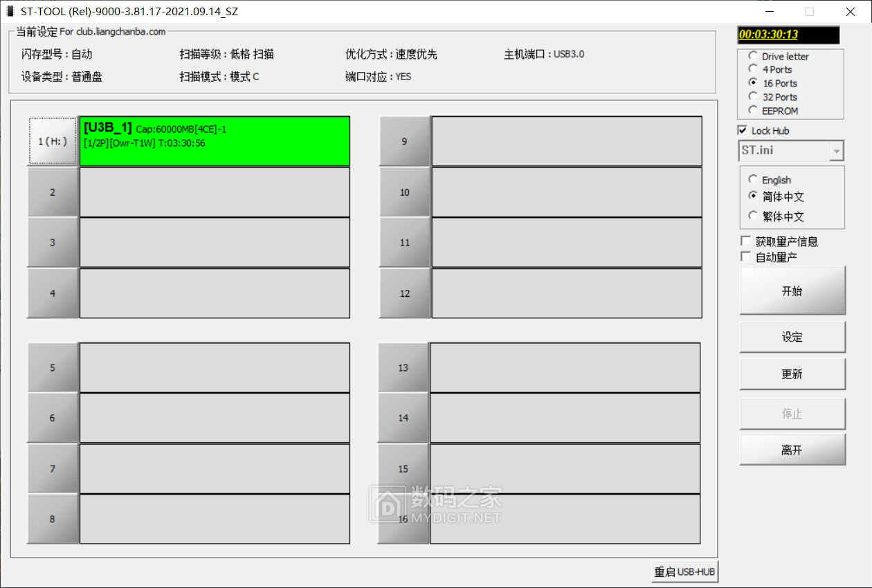Switch language to 繁体中文
The width and height of the screenshot is (872, 588).
[753, 216]
